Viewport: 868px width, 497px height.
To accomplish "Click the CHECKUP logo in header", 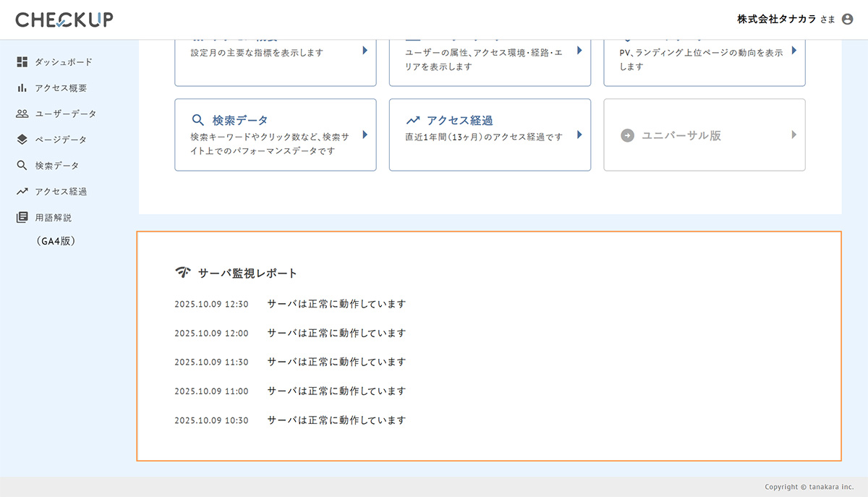I will click(x=64, y=20).
